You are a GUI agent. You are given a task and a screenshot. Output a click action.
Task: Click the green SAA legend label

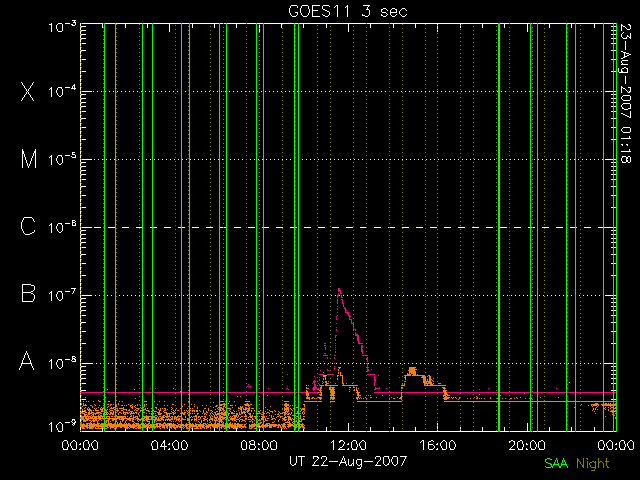pyautogui.click(x=556, y=463)
